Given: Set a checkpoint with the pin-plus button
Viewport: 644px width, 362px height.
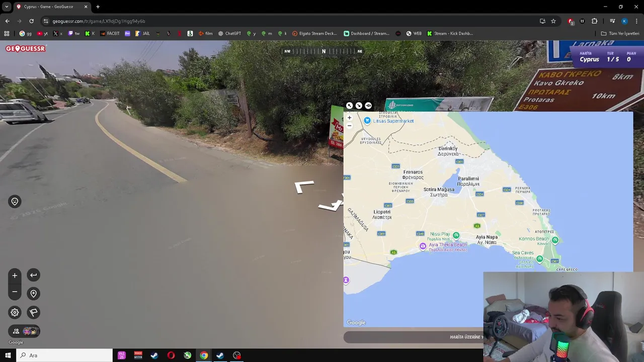Looking at the screenshot, I should pyautogui.click(x=33, y=294).
